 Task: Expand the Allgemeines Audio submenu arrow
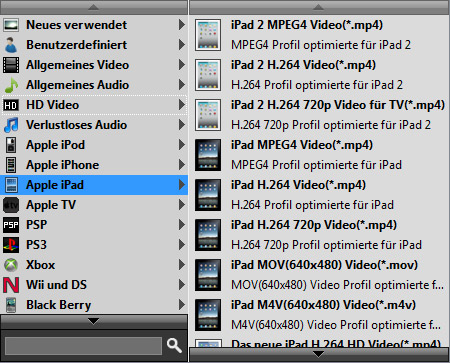[182, 85]
